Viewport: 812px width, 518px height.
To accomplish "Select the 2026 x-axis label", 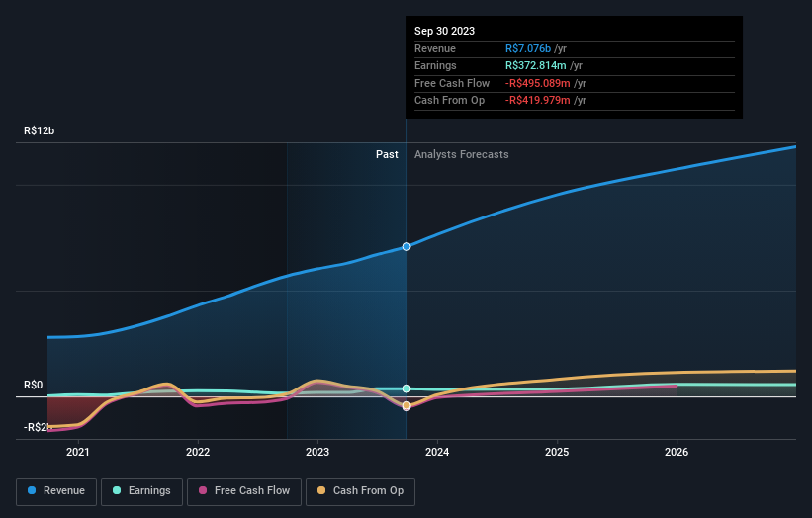I will tap(677, 453).
